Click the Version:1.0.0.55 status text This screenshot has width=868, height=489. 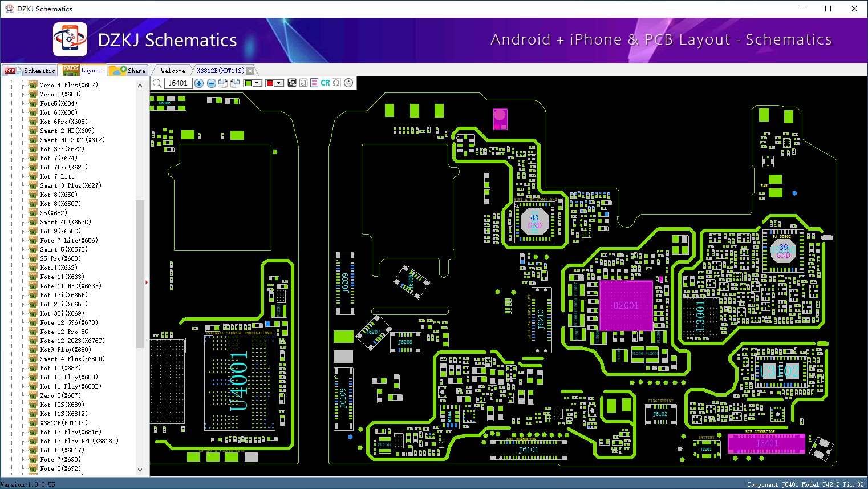point(28,484)
